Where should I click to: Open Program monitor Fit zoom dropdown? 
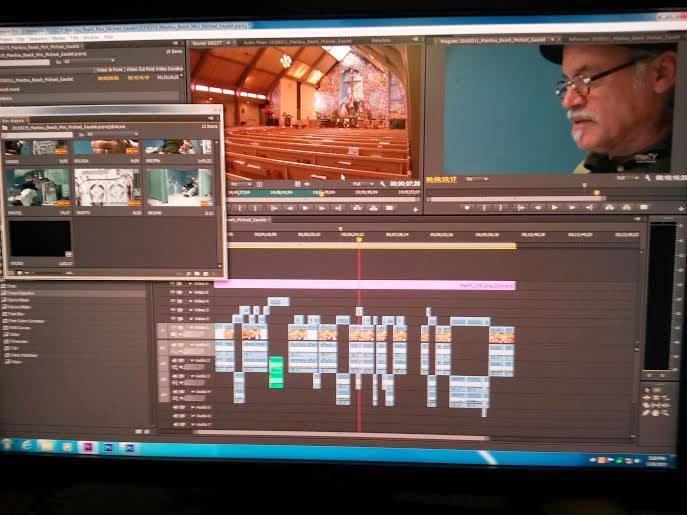tap(477, 179)
